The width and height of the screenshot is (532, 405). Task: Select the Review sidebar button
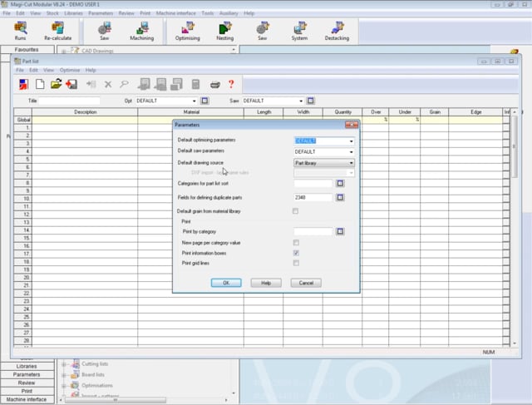tap(27, 383)
